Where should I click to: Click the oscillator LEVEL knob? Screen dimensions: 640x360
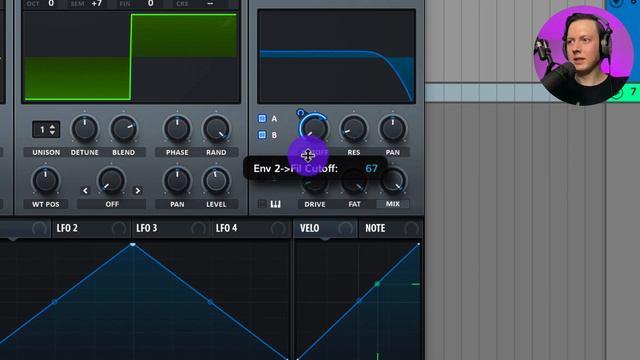(216, 180)
